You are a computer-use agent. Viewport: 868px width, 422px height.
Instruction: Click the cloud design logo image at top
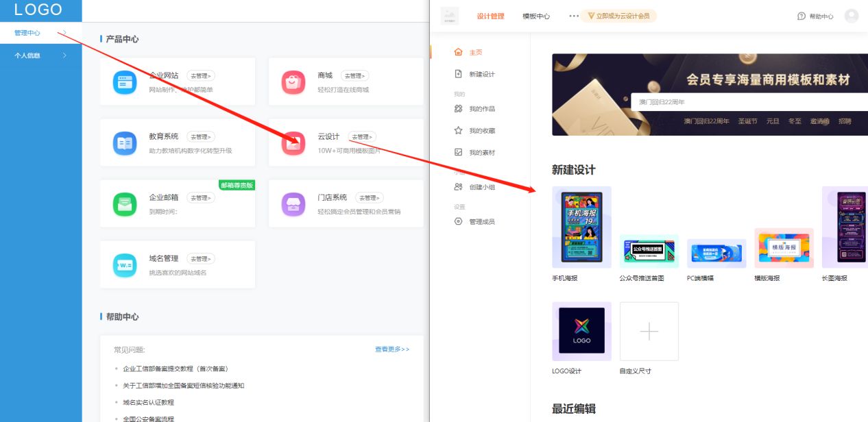(x=450, y=16)
